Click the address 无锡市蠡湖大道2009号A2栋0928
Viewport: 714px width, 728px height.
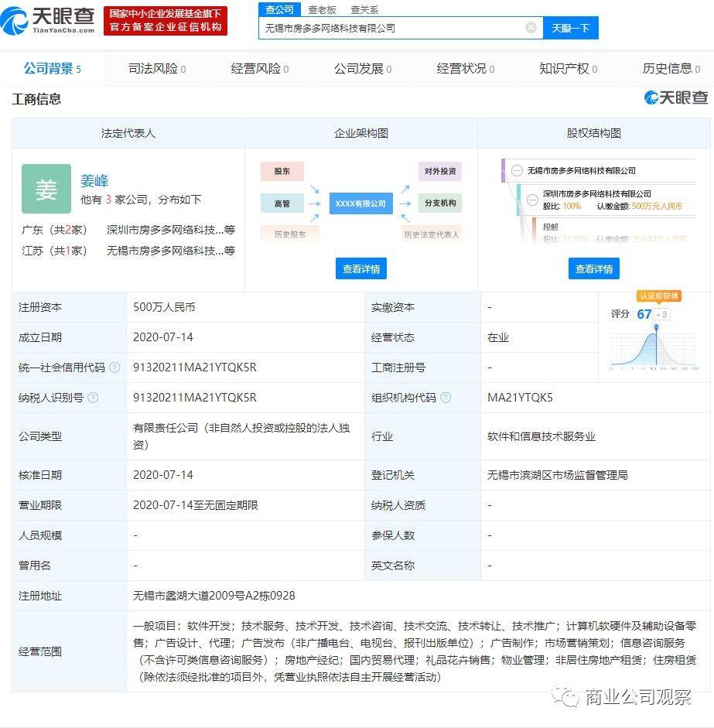tap(214, 596)
